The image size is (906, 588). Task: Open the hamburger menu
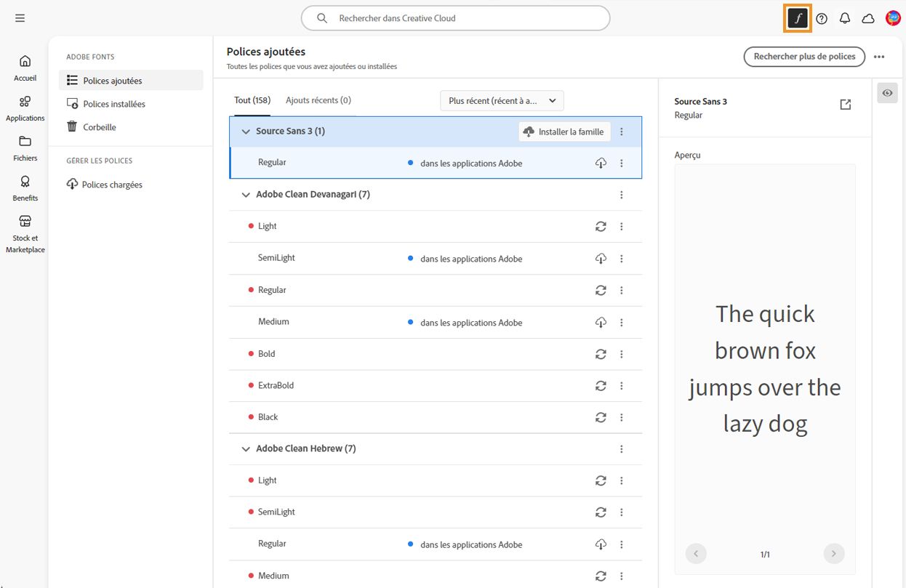click(20, 18)
